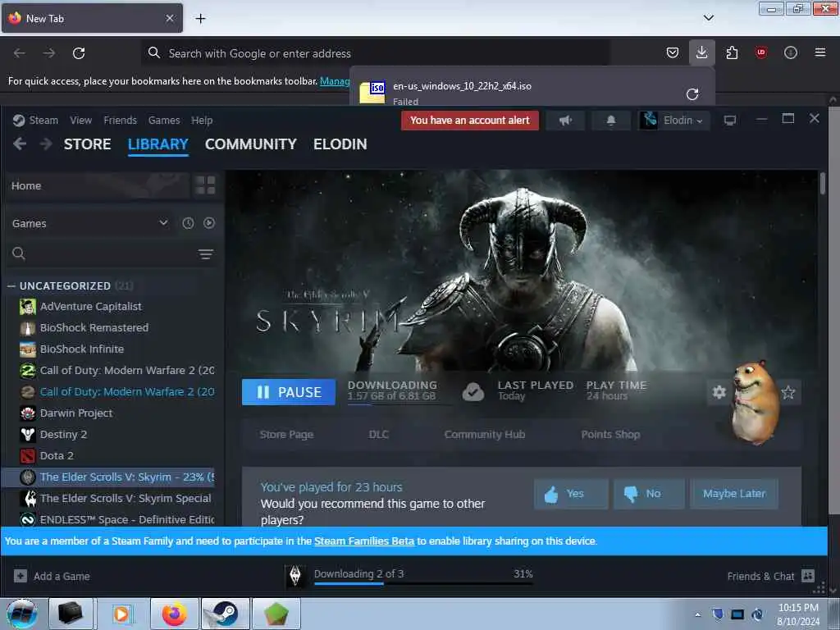Open library advanced filter icon

pos(206,254)
